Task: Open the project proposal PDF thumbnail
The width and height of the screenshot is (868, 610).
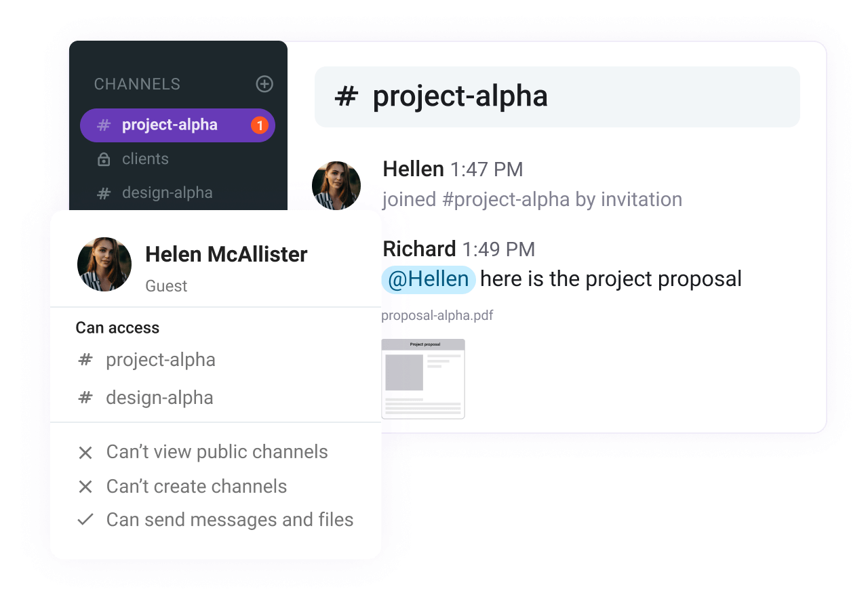Action: 423,379
